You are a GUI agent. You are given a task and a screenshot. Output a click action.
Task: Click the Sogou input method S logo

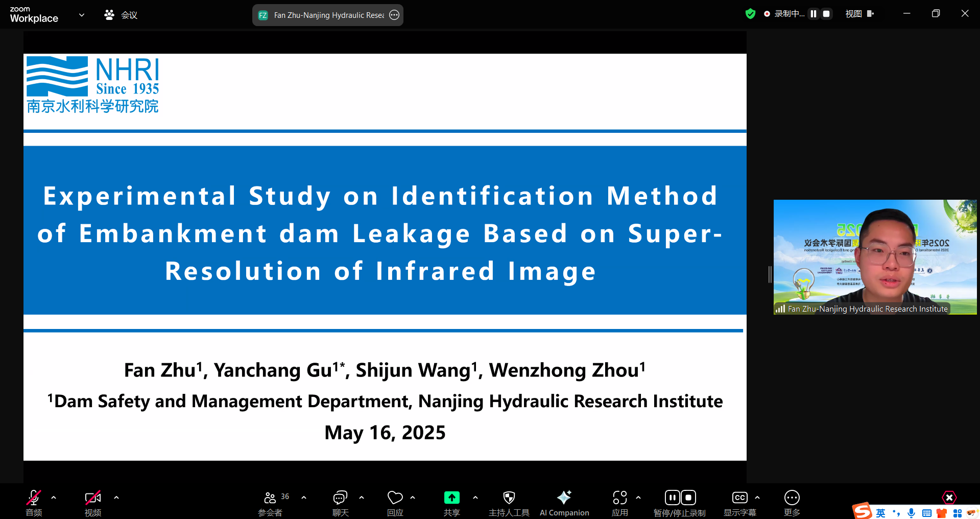click(x=863, y=511)
